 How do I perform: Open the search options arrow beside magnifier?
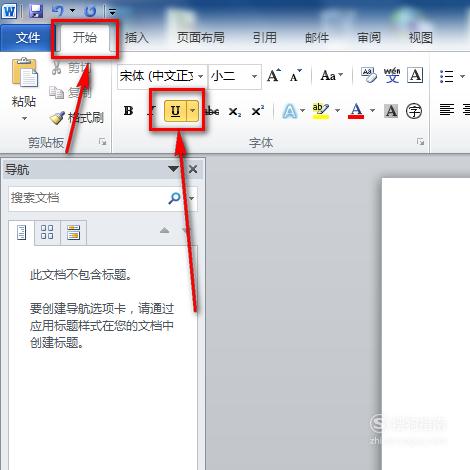click(191, 198)
